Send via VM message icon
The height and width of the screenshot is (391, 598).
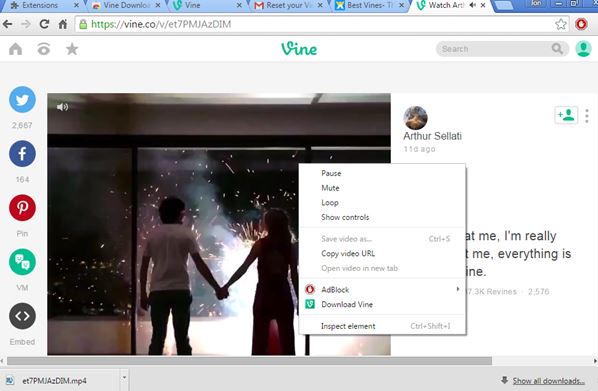tap(22, 262)
